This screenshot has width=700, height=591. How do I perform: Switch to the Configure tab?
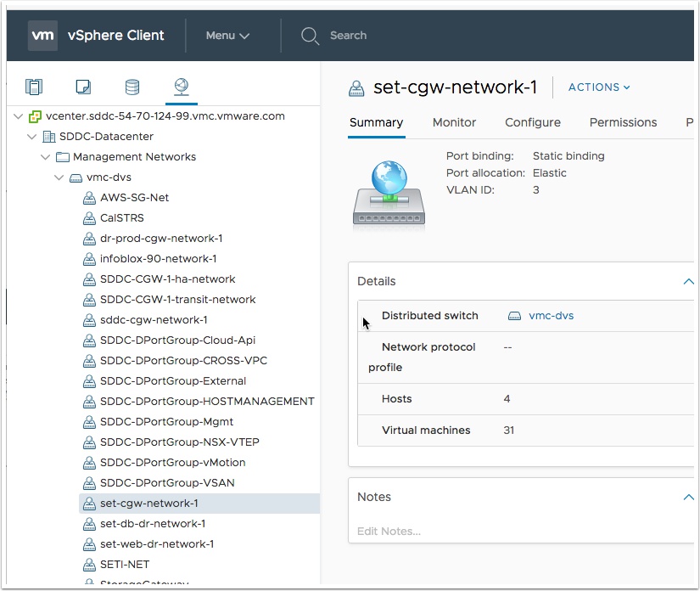point(533,122)
